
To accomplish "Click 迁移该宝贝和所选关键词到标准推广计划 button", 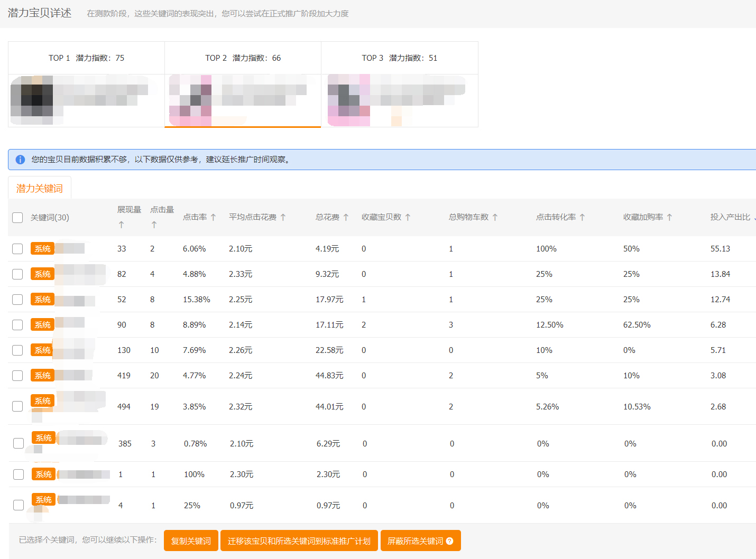I will [x=299, y=541].
